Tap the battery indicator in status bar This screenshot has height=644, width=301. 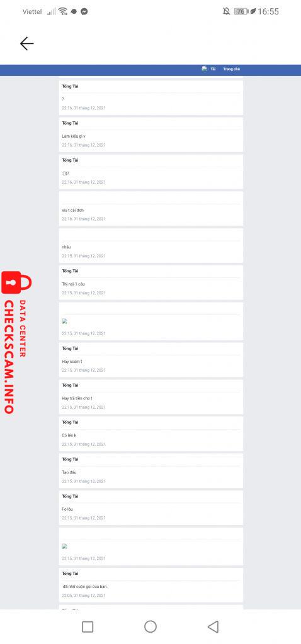(241, 11)
